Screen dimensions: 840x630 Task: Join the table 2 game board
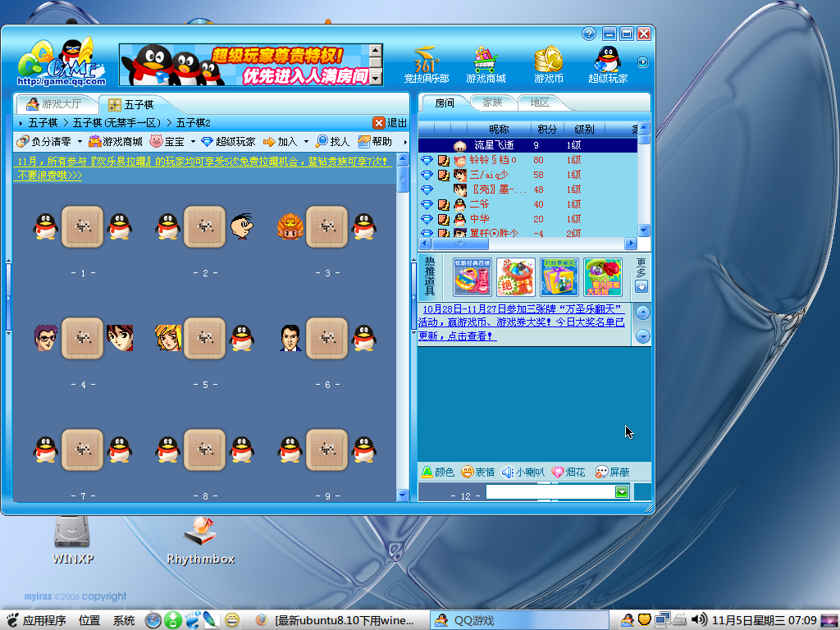pyautogui.click(x=204, y=226)
